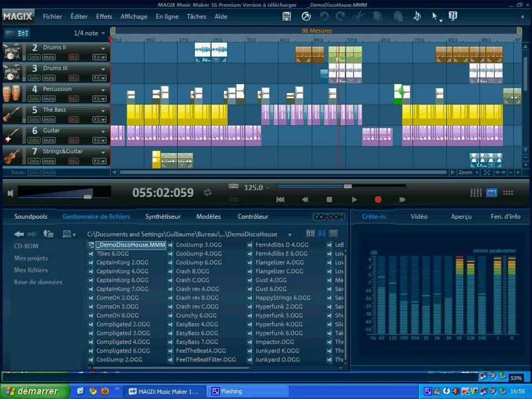Click the Strings&Guitar violin track icon
The width and height of the screenshot is (532, 399).
[12, 156]
